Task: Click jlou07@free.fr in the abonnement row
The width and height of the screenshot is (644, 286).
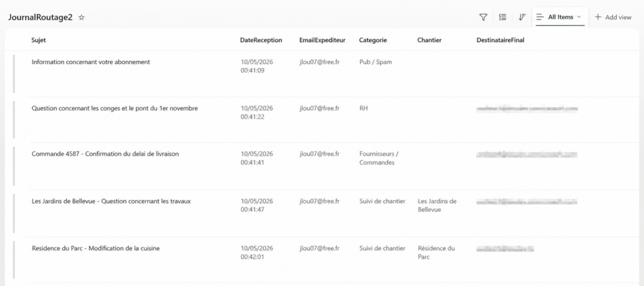Action: [319, 62]
